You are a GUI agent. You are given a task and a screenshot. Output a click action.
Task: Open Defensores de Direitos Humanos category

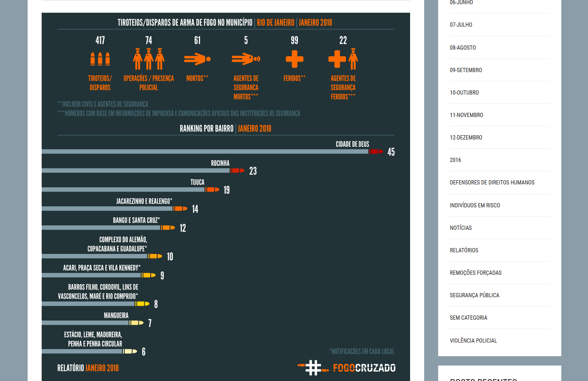click(492, 183)
